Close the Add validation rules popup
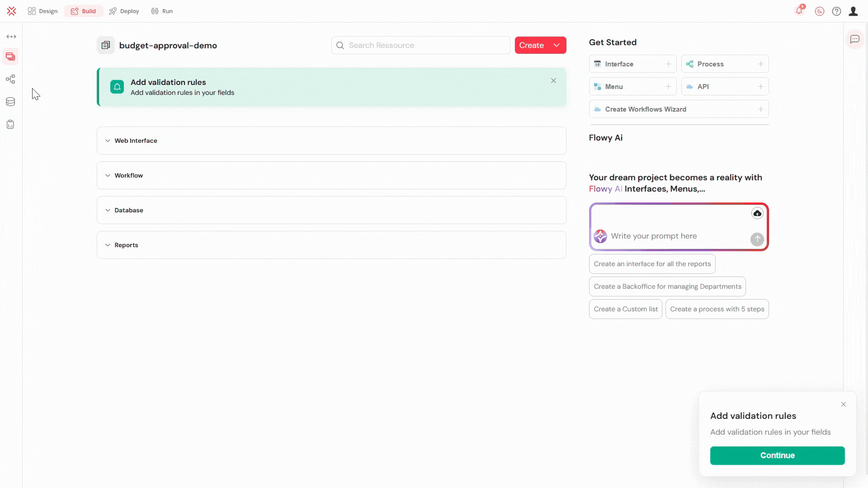The height and width of the screenshot is (488, 868). click(843, 404)
